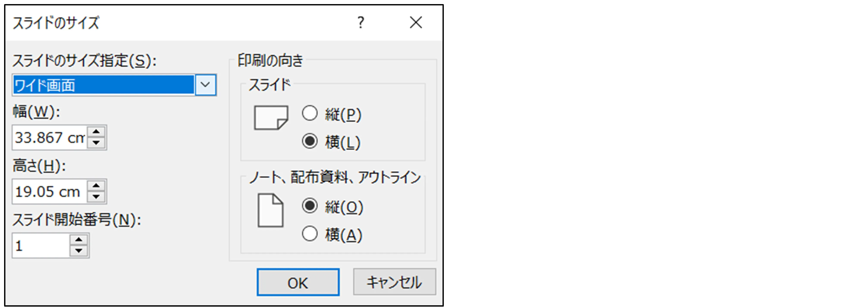Increase the 高さ height value
Viewport: 868px width, 307px height.
96,186
